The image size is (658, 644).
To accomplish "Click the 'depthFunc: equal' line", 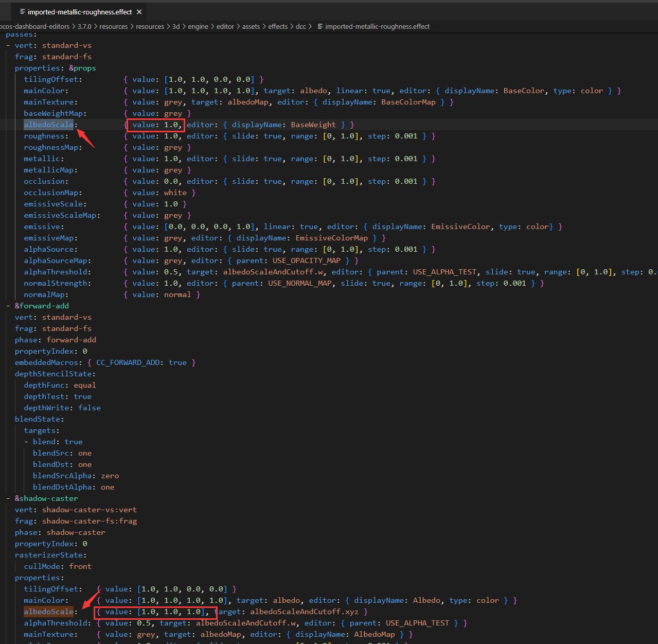I will 60,385.
